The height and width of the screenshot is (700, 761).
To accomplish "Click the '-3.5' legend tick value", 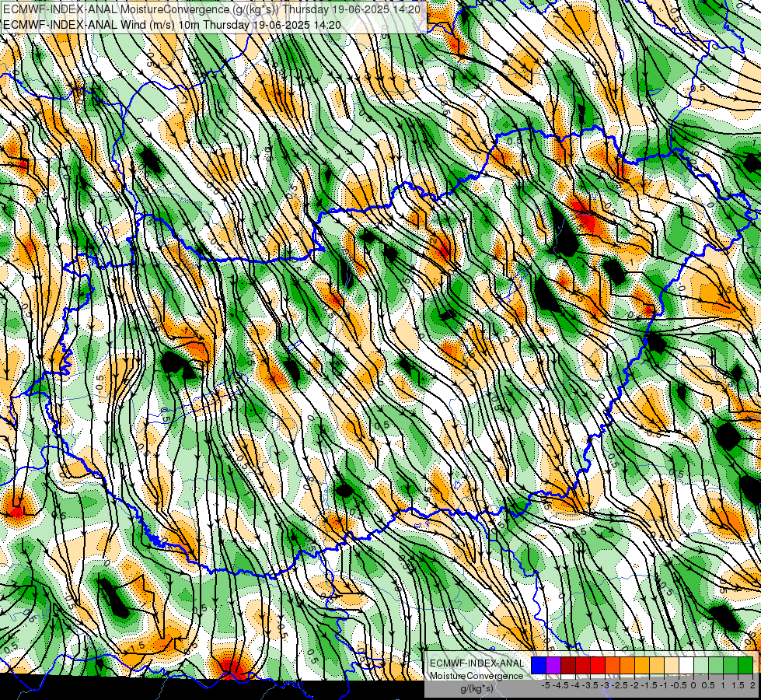I will (x=590, y=685).
